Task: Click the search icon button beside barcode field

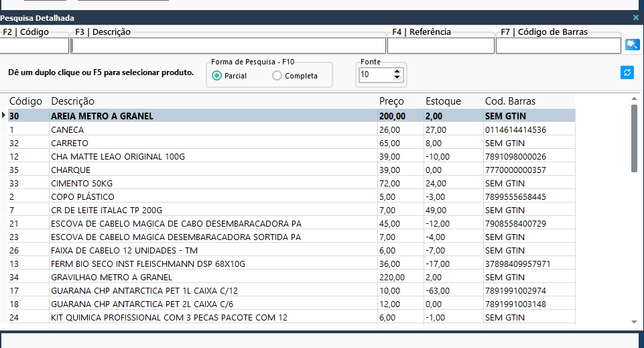Action: [x=632, y=44]
